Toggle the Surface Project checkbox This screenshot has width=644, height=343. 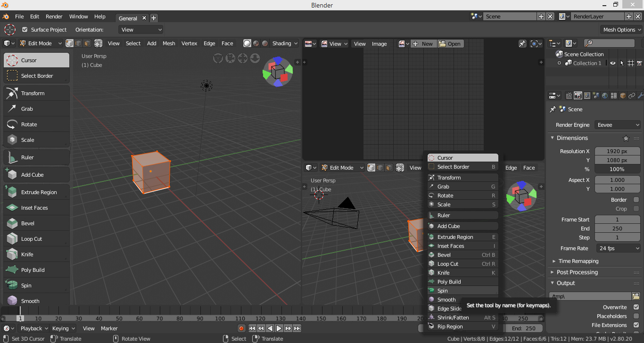pyautogui.click(x=25, y=30)
